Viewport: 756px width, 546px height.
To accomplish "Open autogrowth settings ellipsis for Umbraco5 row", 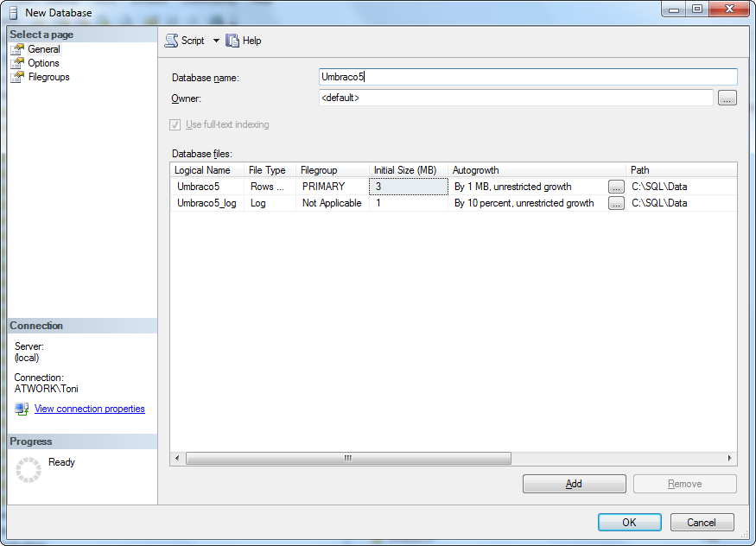I will click(x=616, y=187).
